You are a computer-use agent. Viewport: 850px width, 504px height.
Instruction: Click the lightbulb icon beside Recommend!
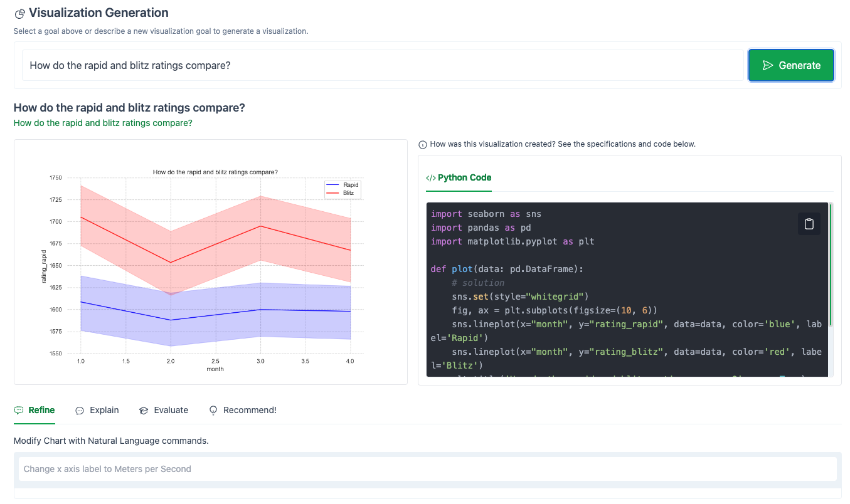tap(213, 409)
